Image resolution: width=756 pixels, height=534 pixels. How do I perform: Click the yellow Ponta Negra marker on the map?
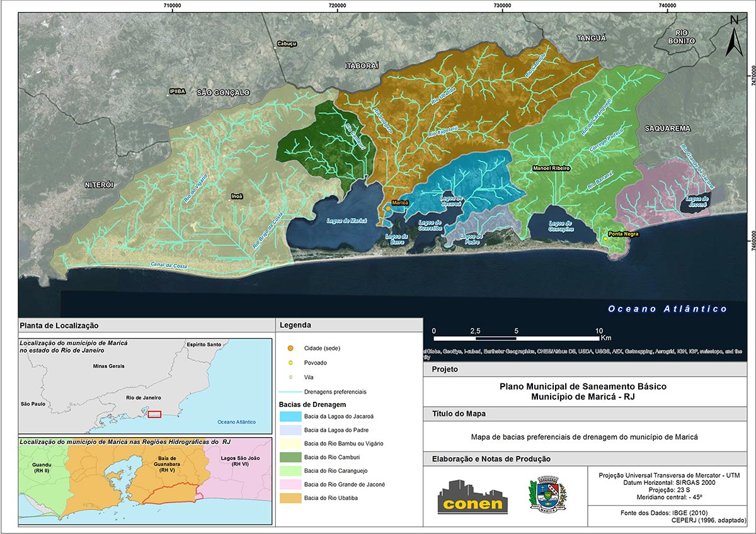pyautogui.click(x=605, y=238)
